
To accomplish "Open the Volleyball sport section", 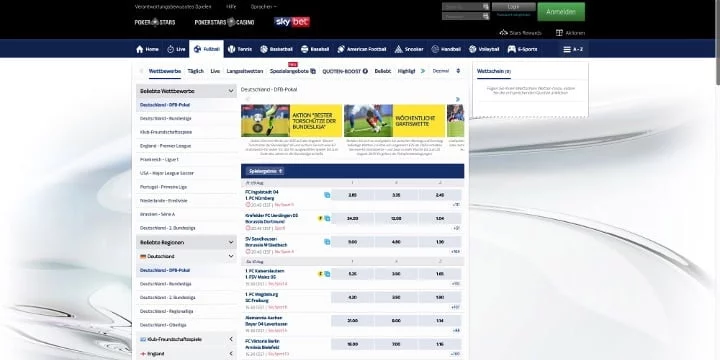I will 484,49.
